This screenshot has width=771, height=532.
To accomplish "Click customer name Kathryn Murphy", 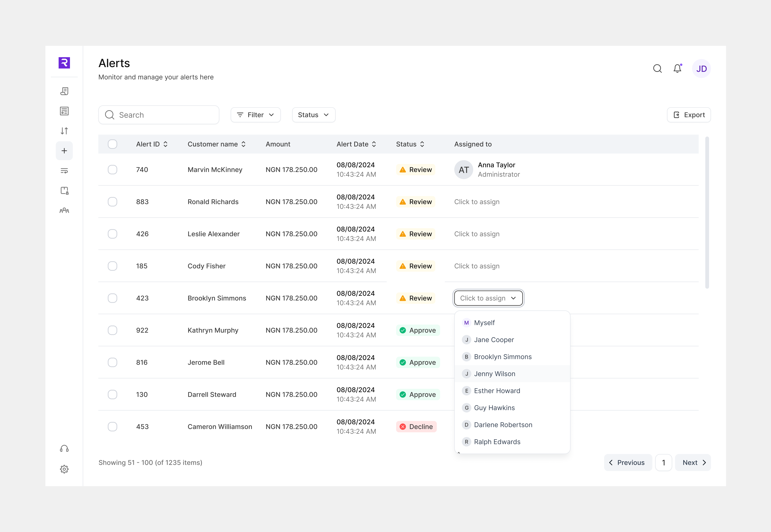I will (213, 330).
